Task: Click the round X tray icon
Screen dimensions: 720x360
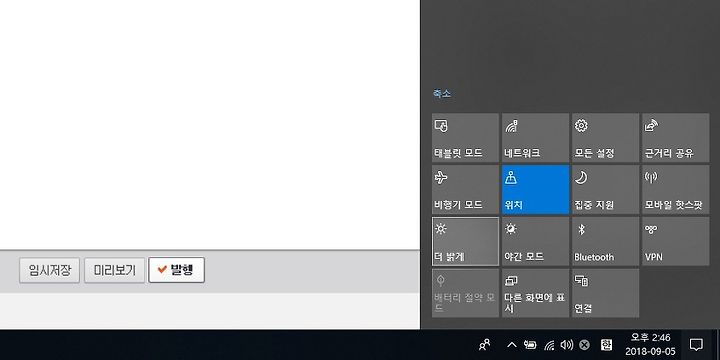Action: (584, 345)
